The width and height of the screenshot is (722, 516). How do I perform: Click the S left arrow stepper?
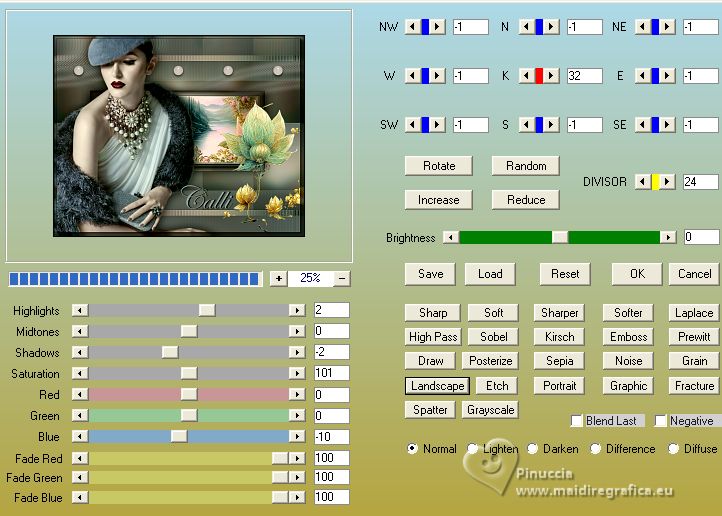coord(526,124)
